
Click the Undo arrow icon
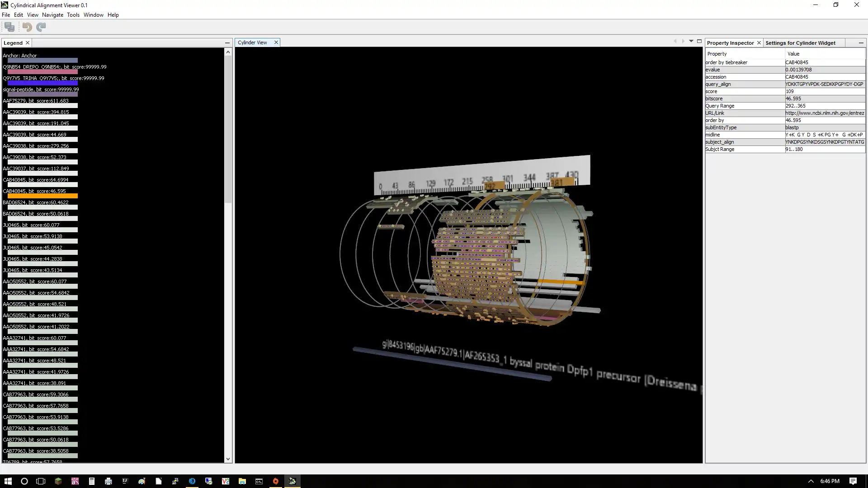click(x=27, y=27)
